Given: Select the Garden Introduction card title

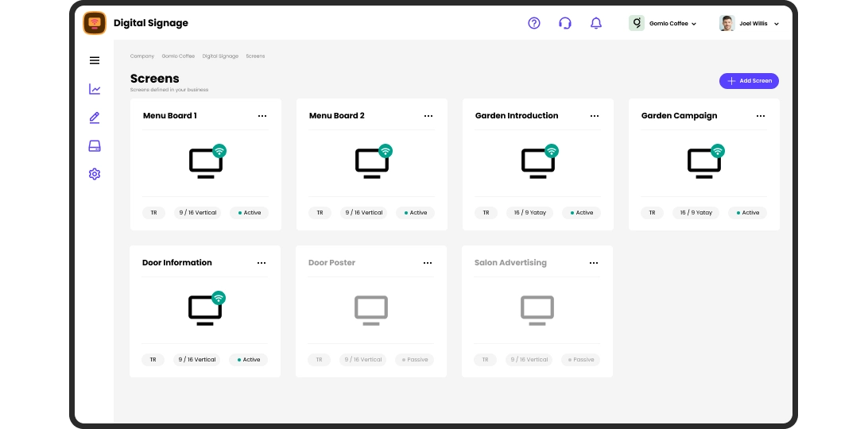Looking at the screenshot, I should click(x=517, y=116).
